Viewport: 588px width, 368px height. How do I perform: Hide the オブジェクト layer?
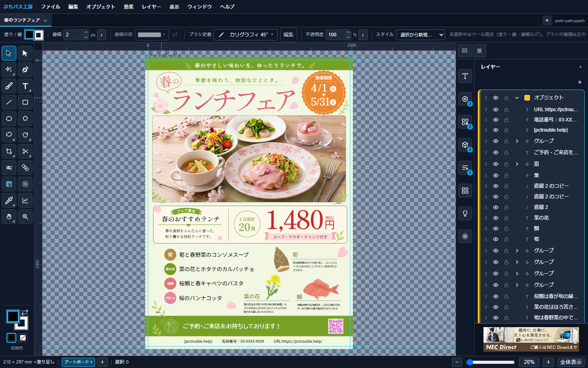(x=496, y=98)
